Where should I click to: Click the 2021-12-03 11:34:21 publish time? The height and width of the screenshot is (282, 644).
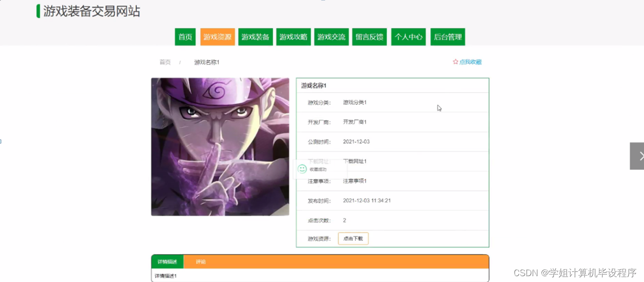367,201
